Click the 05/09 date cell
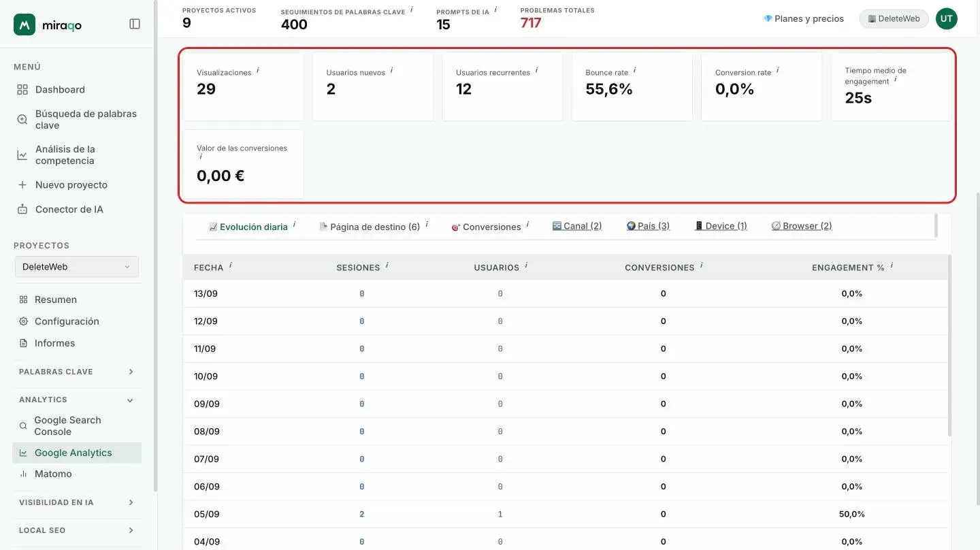Viewport: 980px width, 550px height. 207,514
